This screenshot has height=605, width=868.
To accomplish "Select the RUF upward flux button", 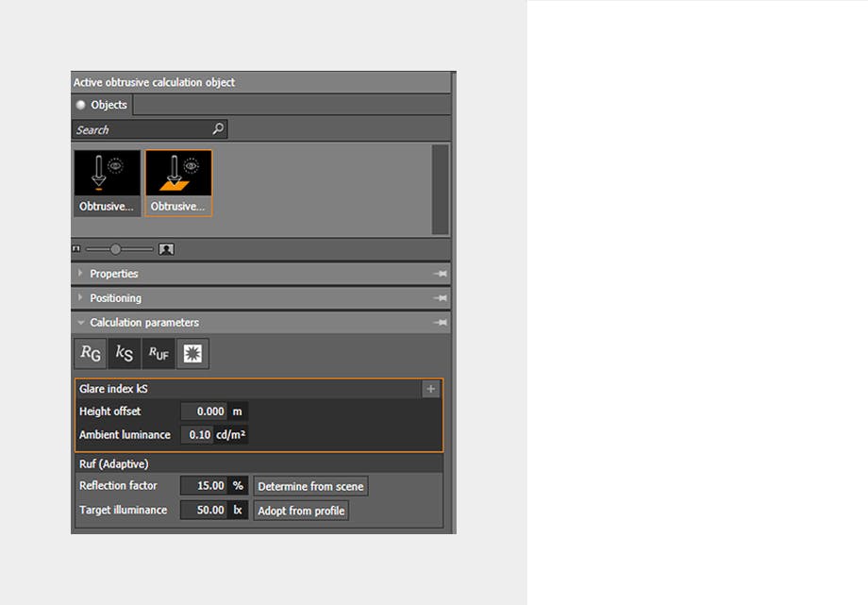I will pyautogui.click(x=159, y=354).
